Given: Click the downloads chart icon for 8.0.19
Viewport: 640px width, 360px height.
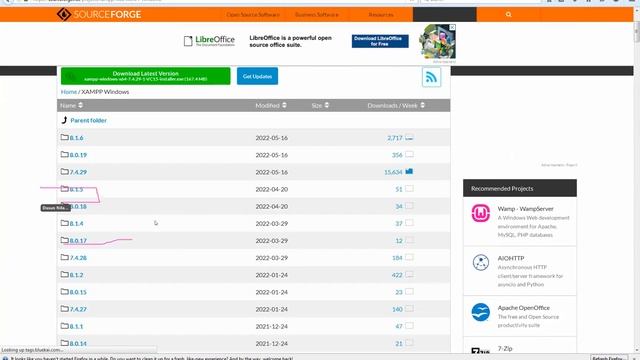Looking at the screenshot, I should (409, 154).
